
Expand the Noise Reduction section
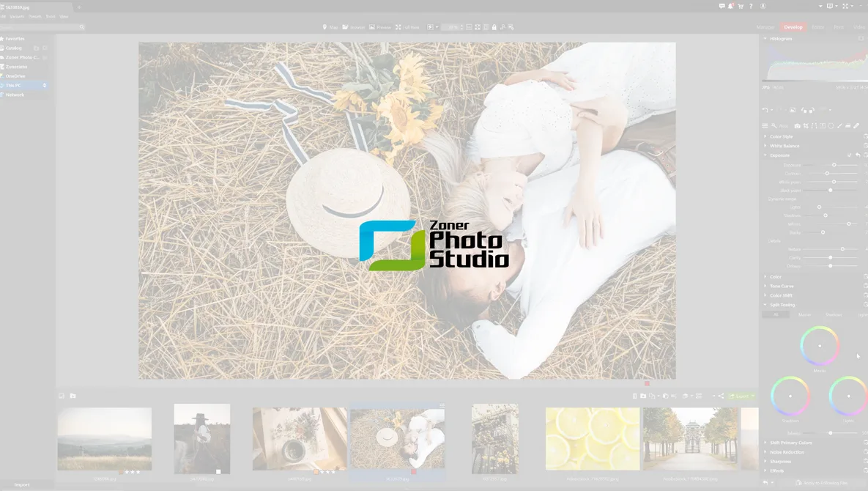(x=787, y=452)
